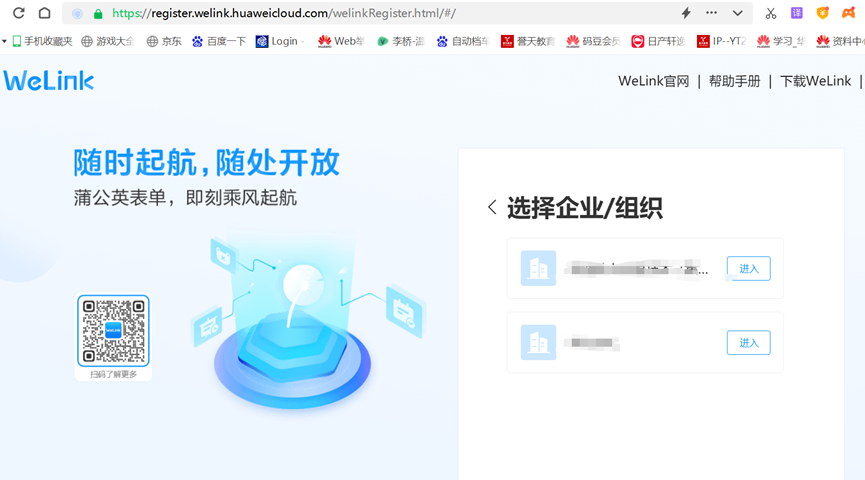
Task: Click the first organization's building icon
Action: coord(538,268)
